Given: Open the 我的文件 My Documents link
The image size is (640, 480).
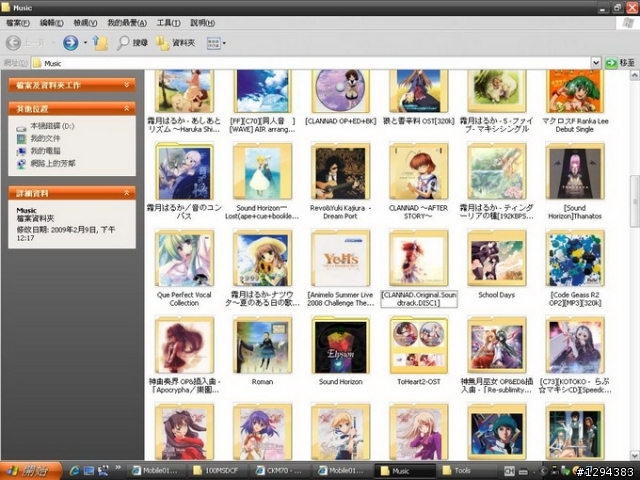Looking at the screenshot, I should tap(38, 138).
